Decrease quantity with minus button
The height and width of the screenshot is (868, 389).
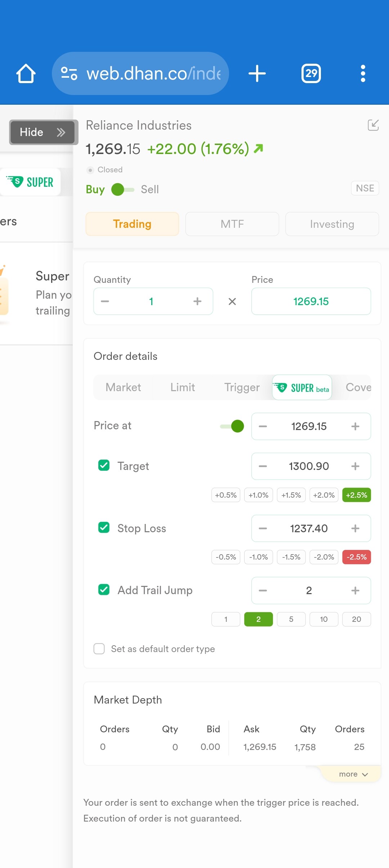pos(105,301)
